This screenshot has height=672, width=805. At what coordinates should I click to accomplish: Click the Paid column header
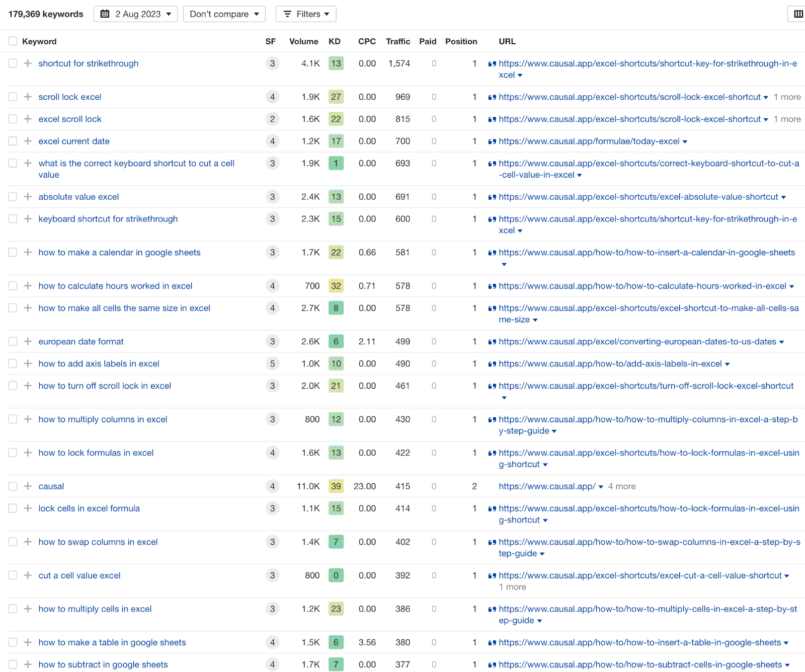click(428, 41)
